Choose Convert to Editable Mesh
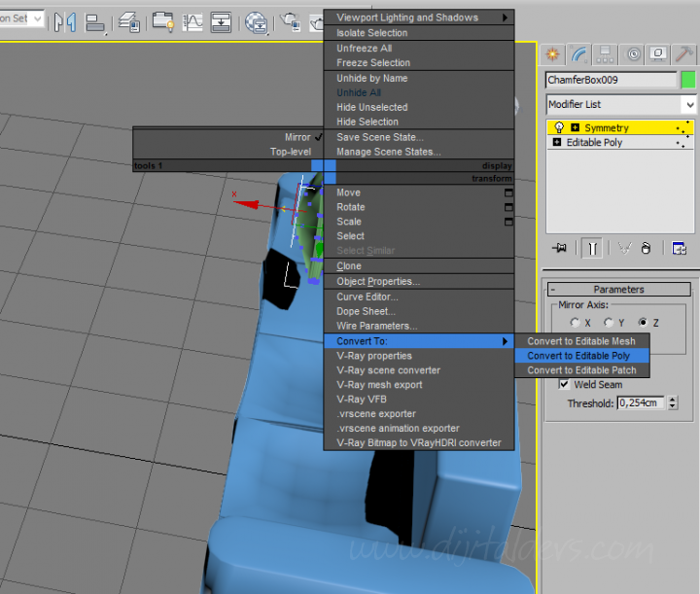Screen dimensions: 700x594 581,341
